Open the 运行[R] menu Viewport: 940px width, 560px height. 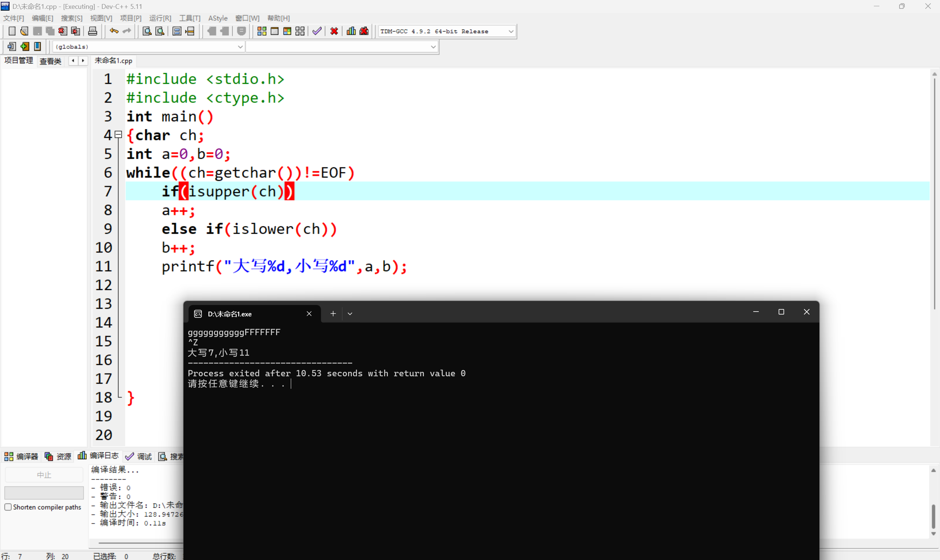pyautogui.click(x=160, y=18)
